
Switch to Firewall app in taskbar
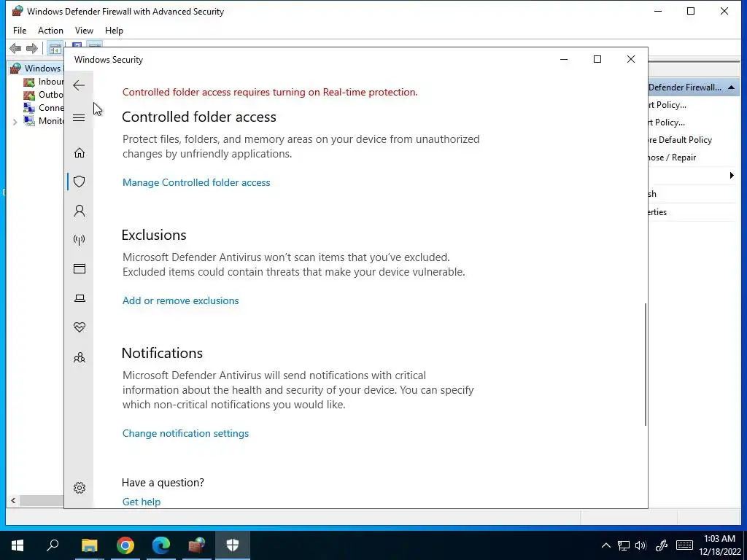tap(196, 545)
